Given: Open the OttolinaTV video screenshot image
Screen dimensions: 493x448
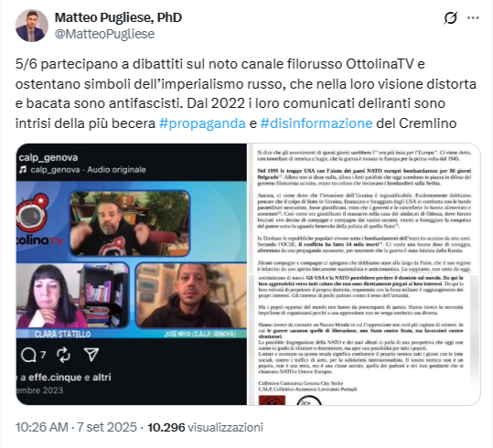Looking at the screenshot, I should pyautogui.click(x=132, y=274).
